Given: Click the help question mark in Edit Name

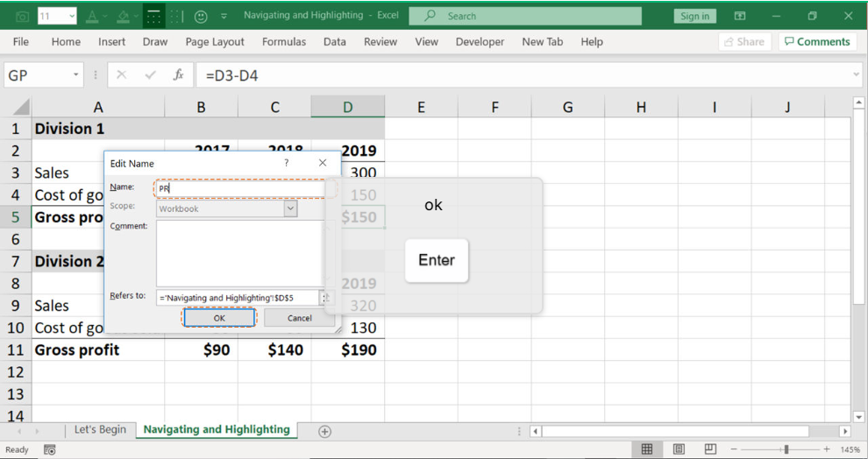Looking at the screenshot, I should (x=286, y=163).
